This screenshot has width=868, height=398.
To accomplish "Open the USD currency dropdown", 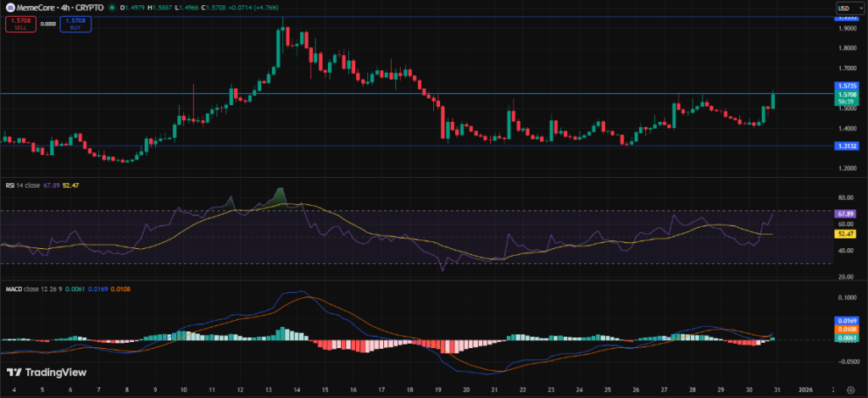I will (x=845, y=8).
